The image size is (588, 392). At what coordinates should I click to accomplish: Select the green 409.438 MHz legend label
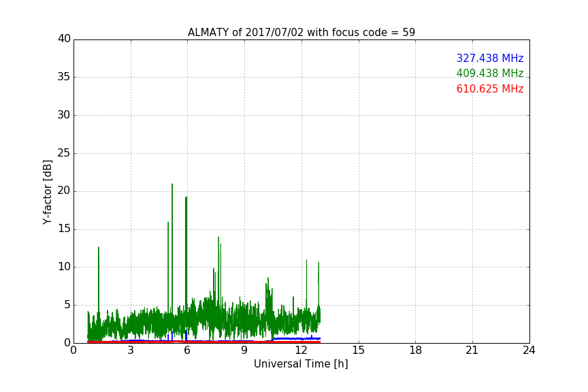click(490, 73)
